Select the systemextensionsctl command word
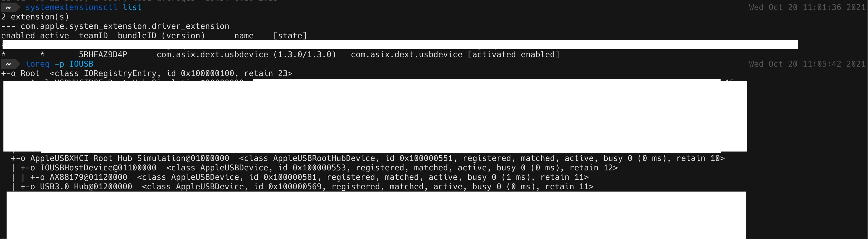Viewport: 868px width, 239px height. coord(71,7)
